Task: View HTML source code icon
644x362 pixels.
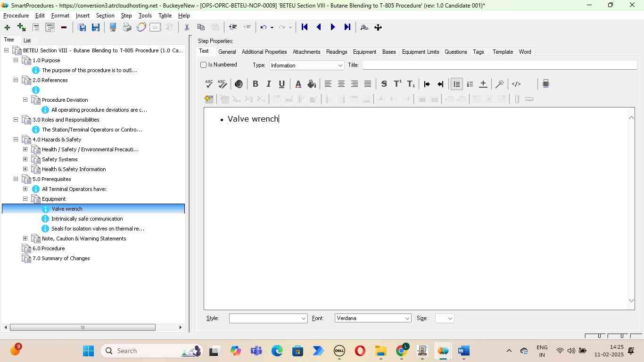Action: [x=516, y=84]
